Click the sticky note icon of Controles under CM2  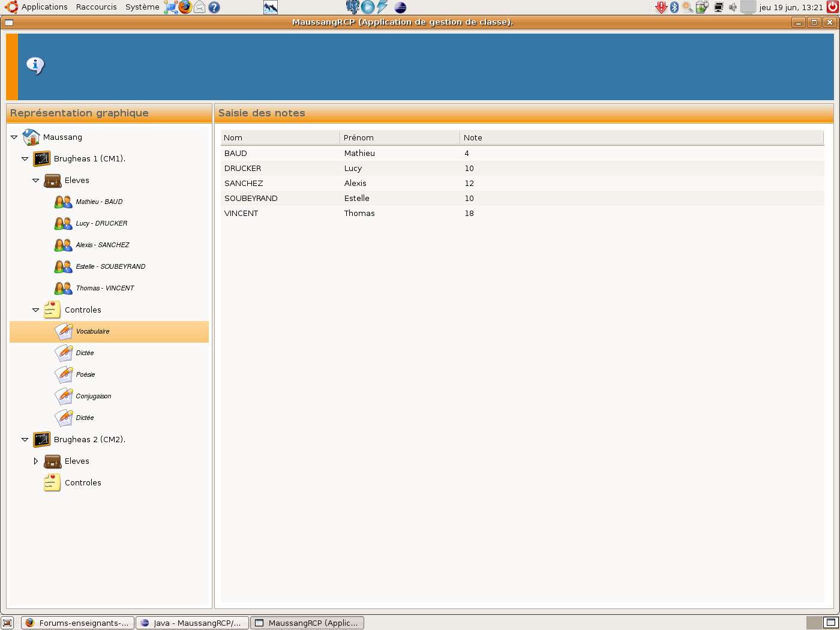(x=52, y=482)
